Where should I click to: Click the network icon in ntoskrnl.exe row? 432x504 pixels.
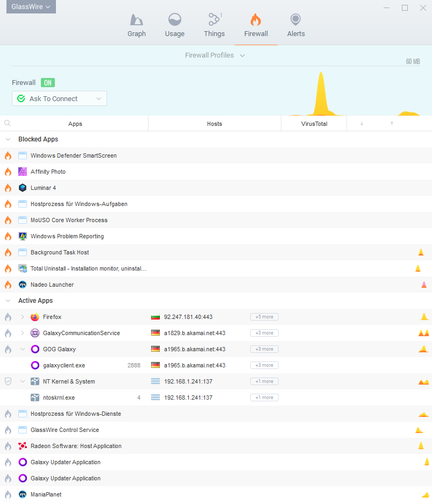(x=155, y=397)
